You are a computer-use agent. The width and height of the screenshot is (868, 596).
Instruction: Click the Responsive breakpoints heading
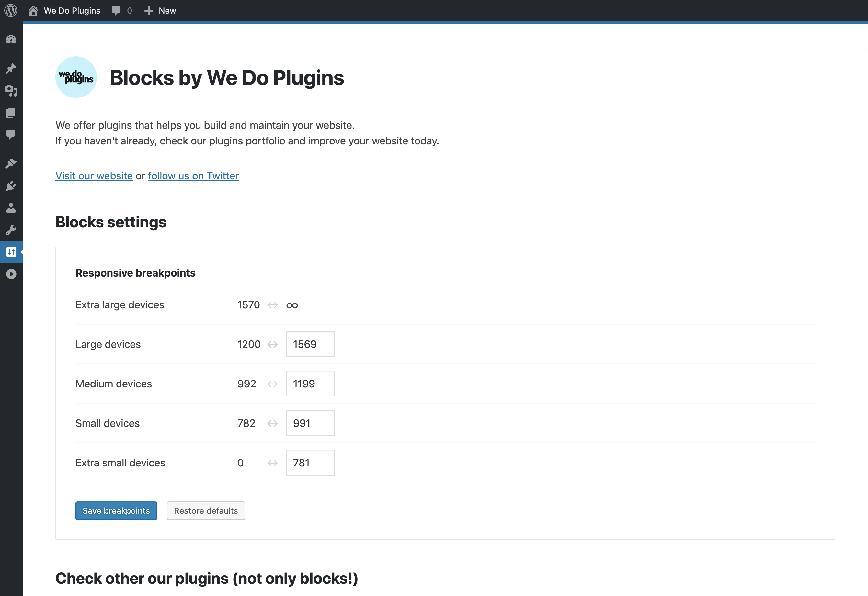136,273
